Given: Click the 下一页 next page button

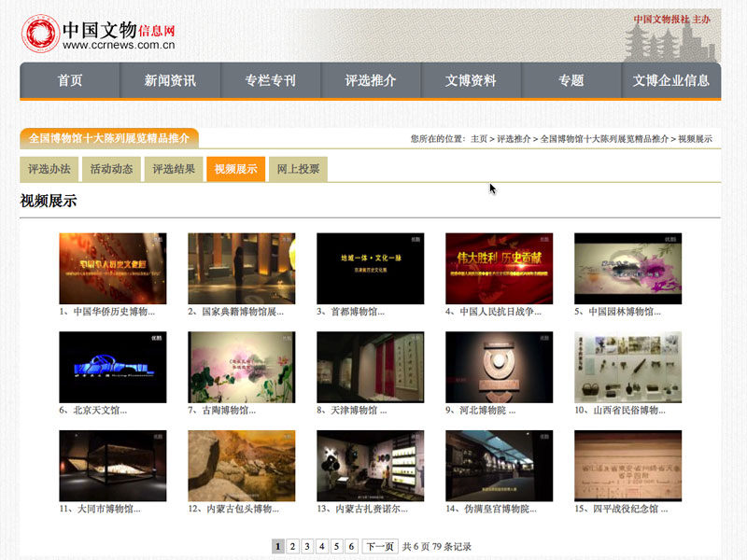Looking at the screenshot, I should (380, 546).
